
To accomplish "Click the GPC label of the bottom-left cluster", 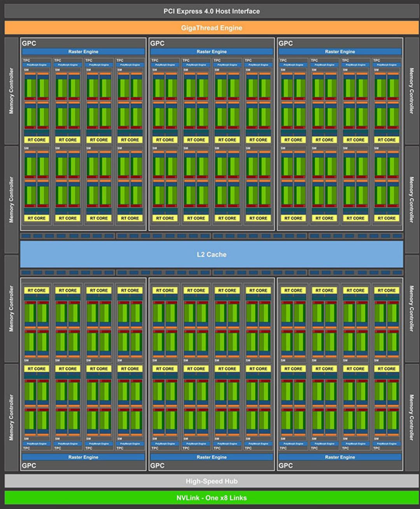I will [x=29, y=465].
